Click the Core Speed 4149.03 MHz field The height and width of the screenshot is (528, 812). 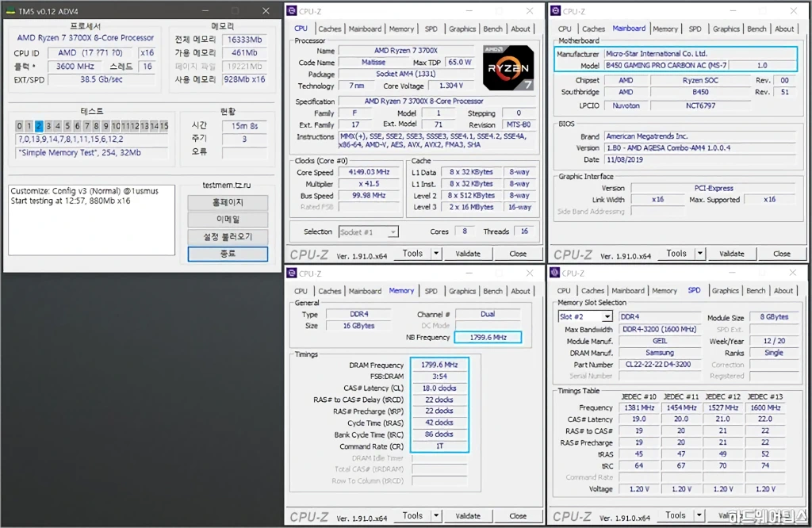[x=369, y=172]
